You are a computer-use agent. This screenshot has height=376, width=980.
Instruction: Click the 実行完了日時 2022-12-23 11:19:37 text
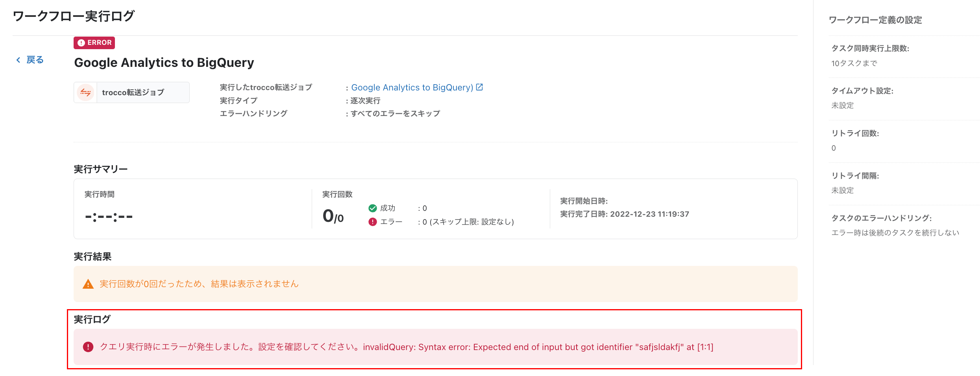tap(625, 214)
